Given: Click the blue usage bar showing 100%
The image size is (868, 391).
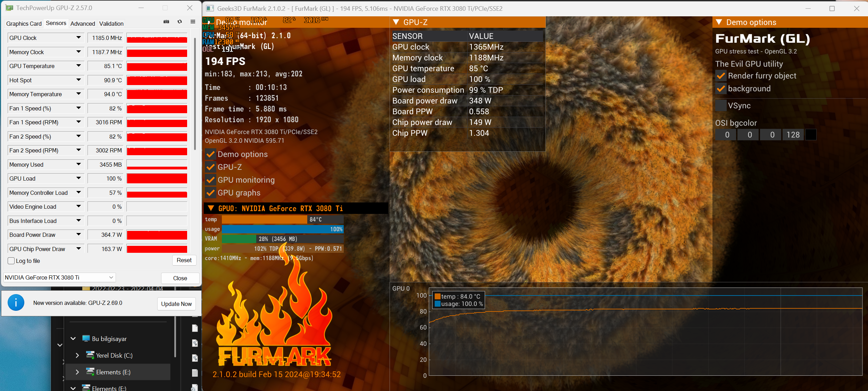Looking at the screenshot, I should (x=283, y=229).
